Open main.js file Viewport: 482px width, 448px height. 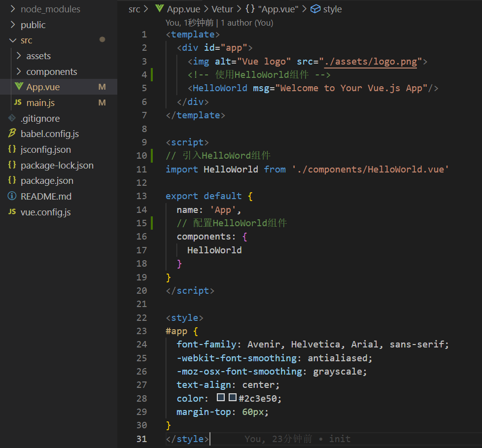[x=40, y=103]
